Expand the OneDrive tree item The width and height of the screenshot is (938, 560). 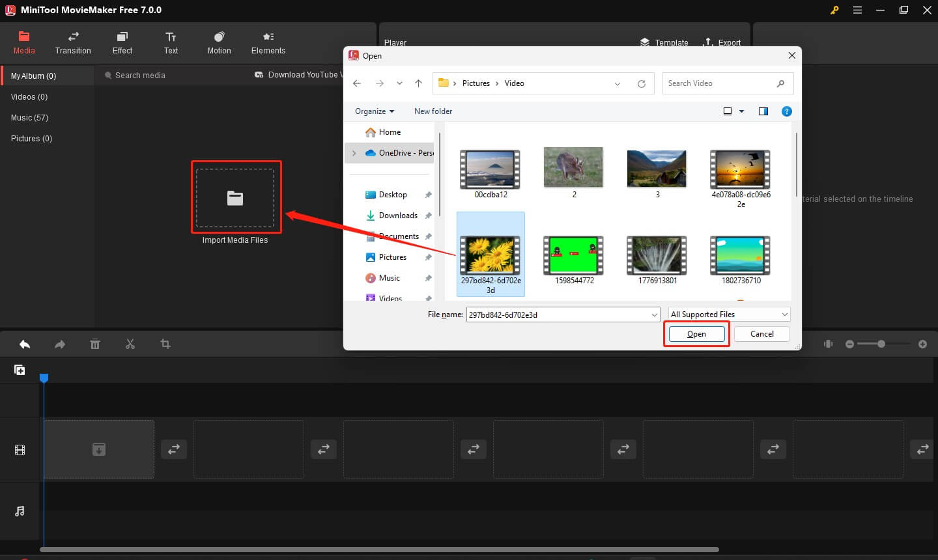[354, 153]
